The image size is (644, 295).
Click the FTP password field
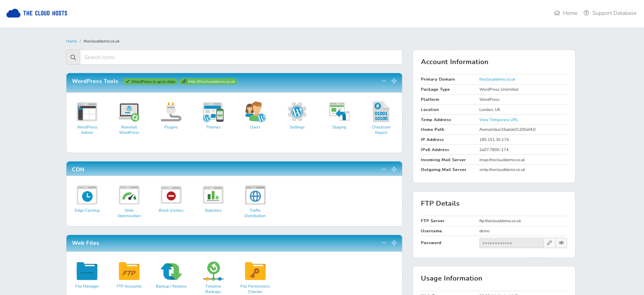coord(511,243)
